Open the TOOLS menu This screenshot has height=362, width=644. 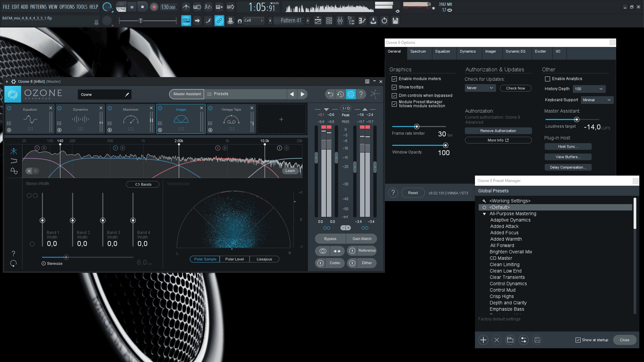82,7
